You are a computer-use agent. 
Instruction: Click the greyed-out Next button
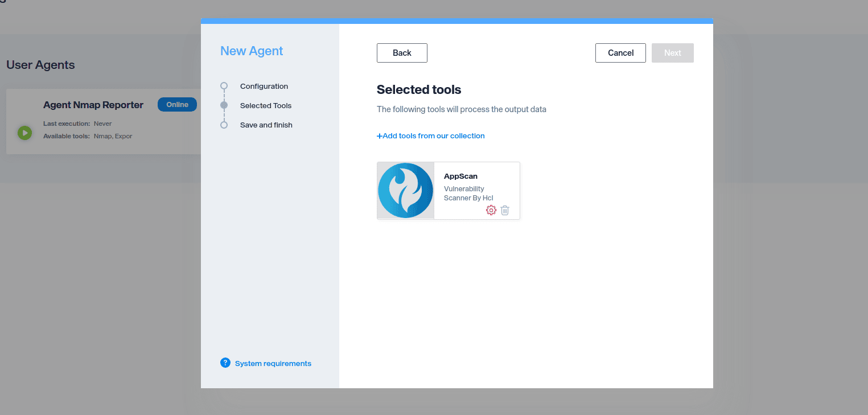(x=672, y=53)
